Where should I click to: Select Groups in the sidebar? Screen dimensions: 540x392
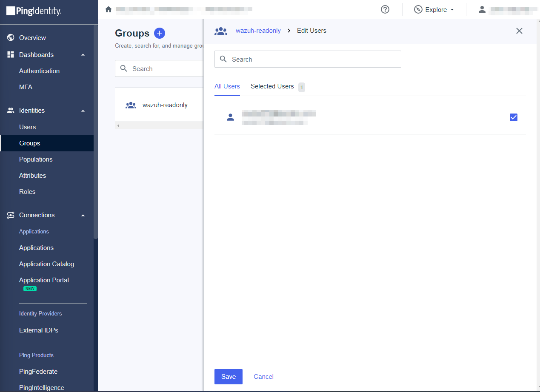pos(47,143)
